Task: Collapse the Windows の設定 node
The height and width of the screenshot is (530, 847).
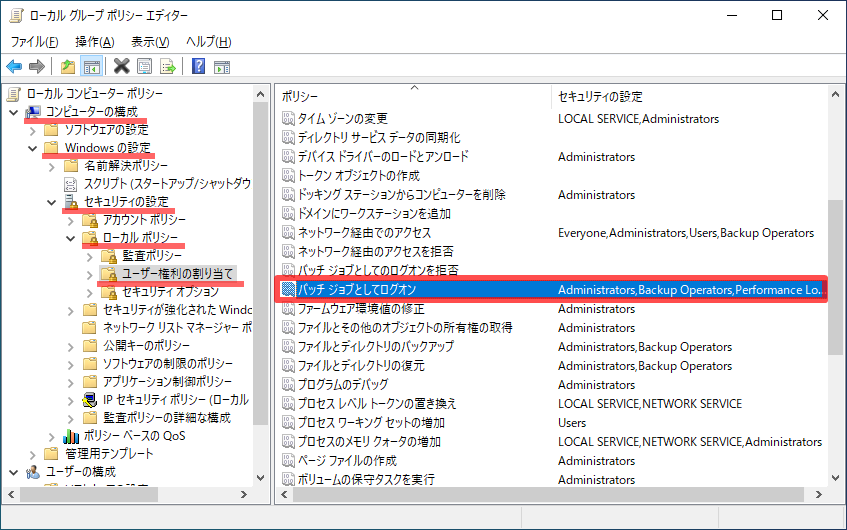Action: (32, 148)
